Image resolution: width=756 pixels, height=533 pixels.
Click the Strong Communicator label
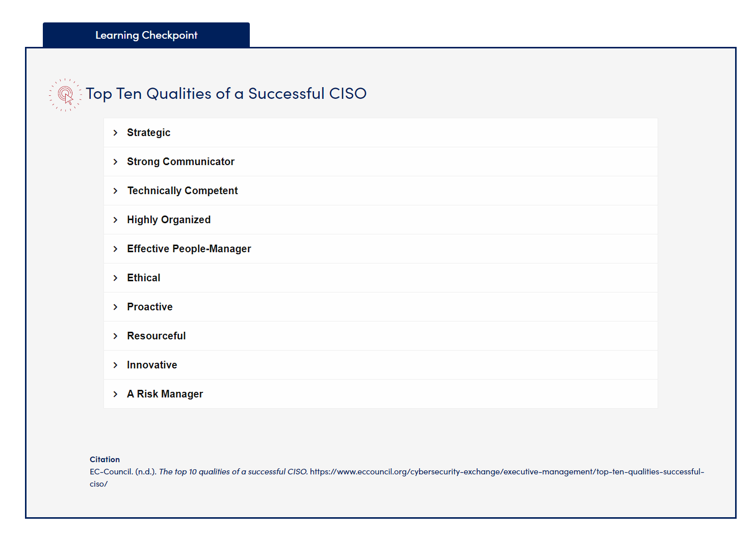click(180, 162)
